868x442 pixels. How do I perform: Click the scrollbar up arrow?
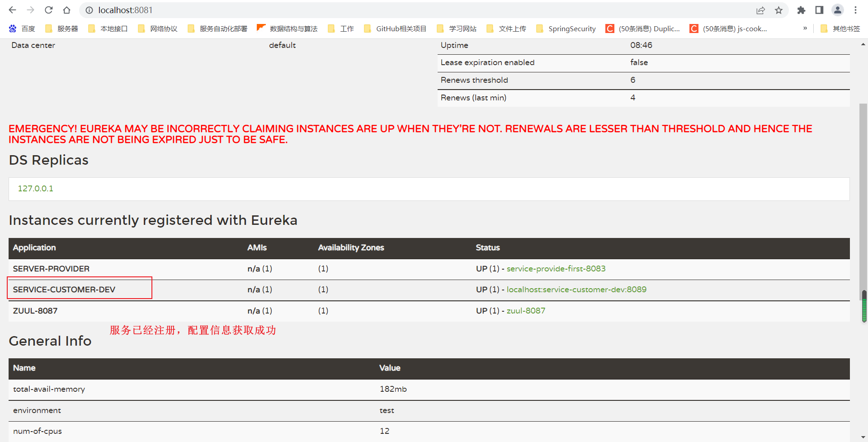click(x=863, y=44)
